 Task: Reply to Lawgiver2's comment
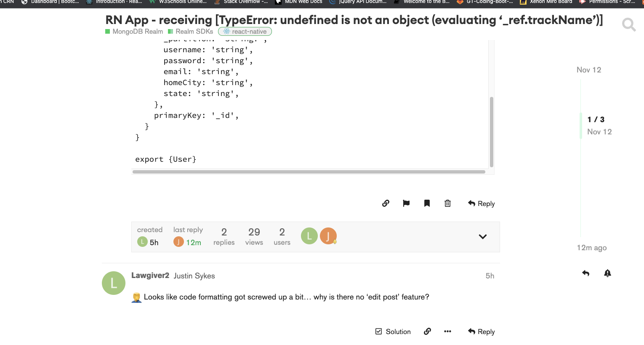tap(481, 332)
